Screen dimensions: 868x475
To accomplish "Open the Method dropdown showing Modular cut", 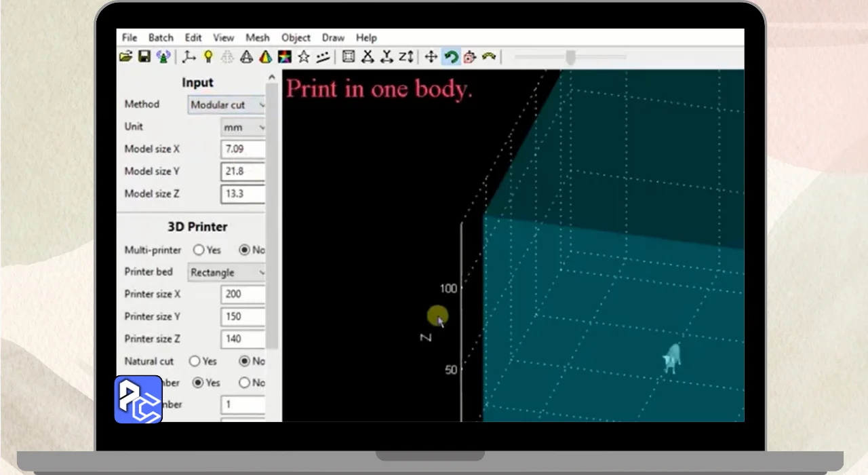I will pos(226,105).
